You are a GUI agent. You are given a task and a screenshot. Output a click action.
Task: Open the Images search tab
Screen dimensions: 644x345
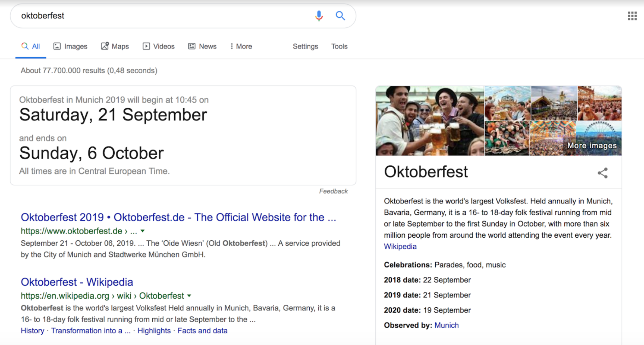coord(70,46)
